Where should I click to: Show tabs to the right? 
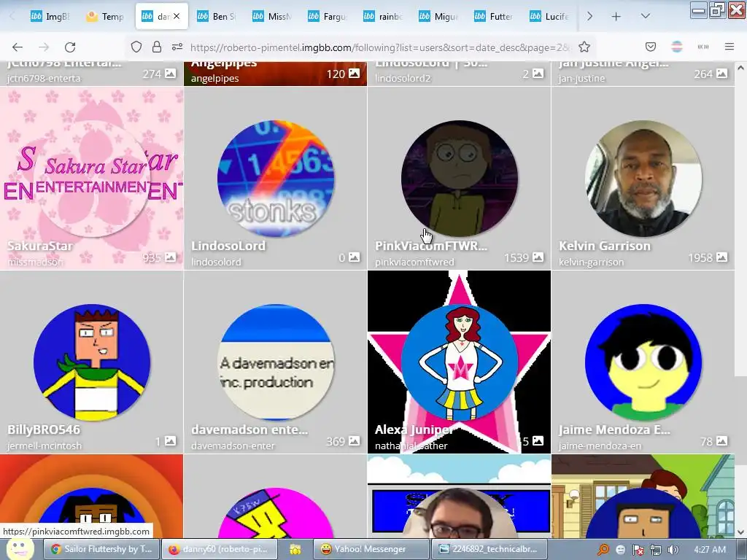point(589,16)
